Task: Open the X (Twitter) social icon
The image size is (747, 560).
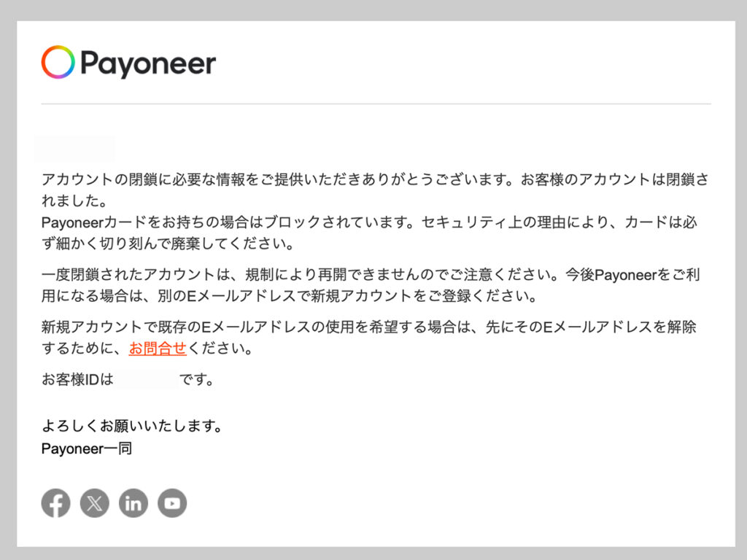Action: [x=94, y=503]
